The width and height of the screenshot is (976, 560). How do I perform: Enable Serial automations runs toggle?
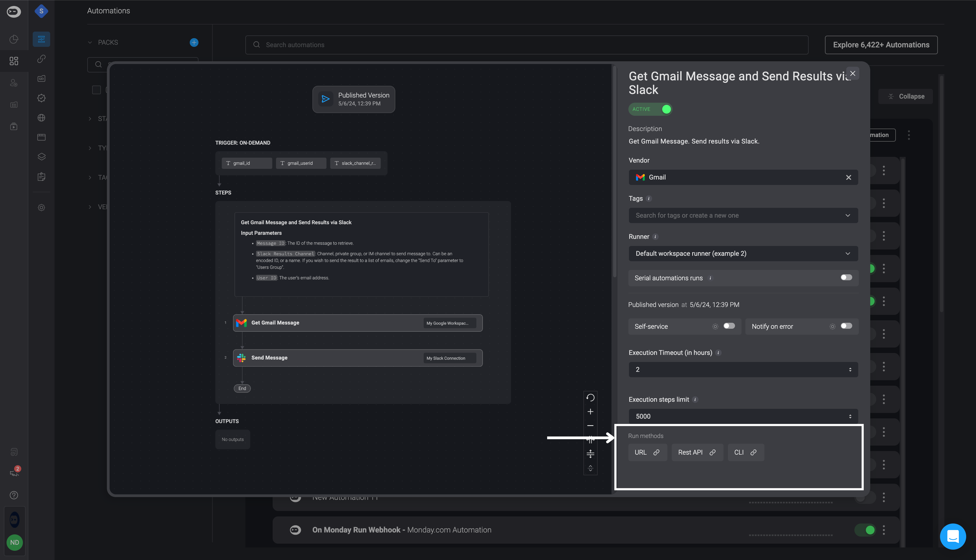pos(846,277)
